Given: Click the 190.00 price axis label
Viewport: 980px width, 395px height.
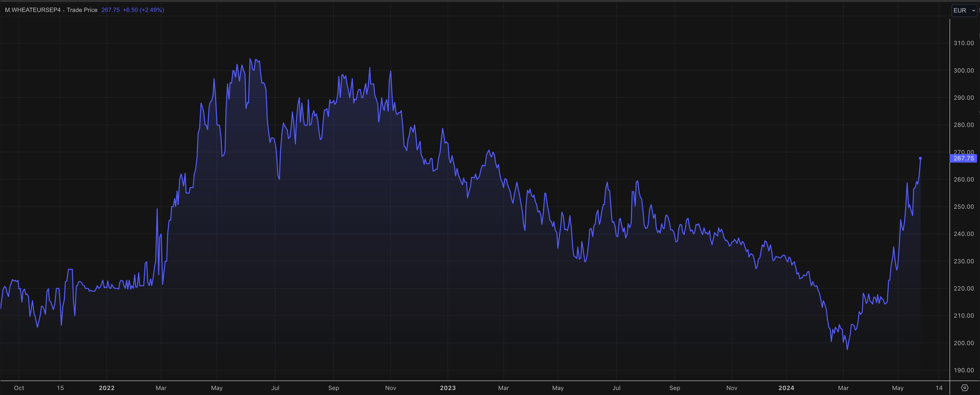Looking at the screenshot, I should click(x=963, y=370).
